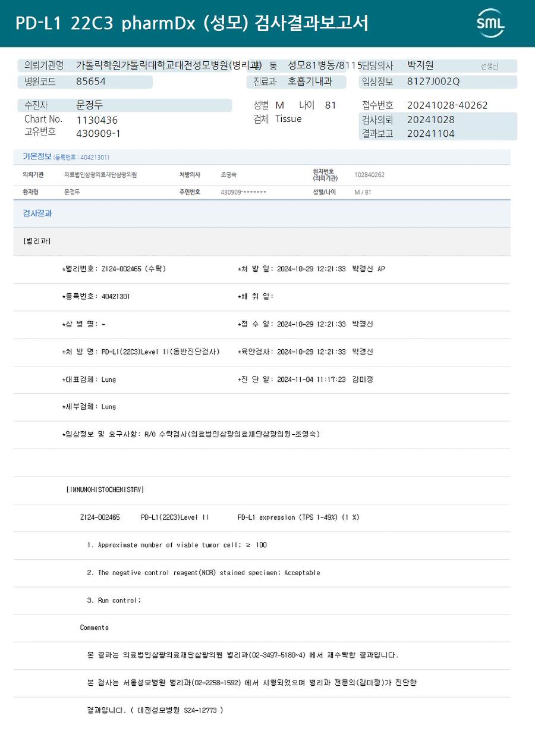
Task: Select registration number '40421301' beside 기본정보
Action: [x=93, y=158]
